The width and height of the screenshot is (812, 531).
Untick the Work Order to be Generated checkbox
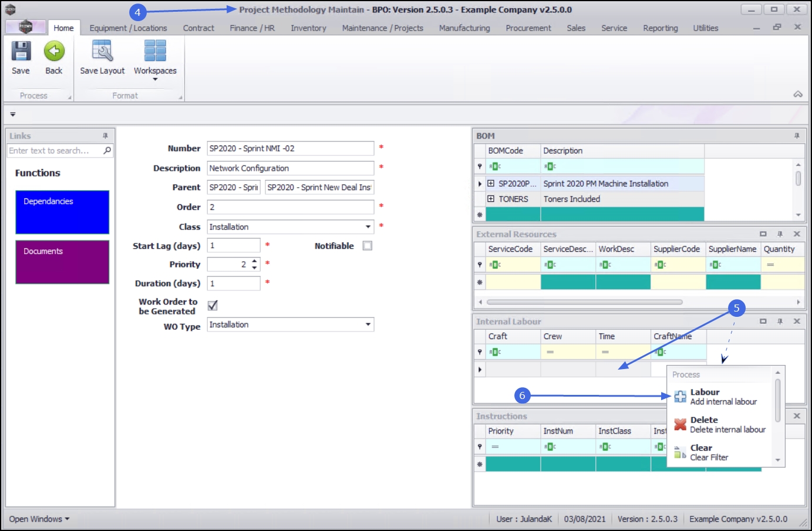[x=213, y=306]
